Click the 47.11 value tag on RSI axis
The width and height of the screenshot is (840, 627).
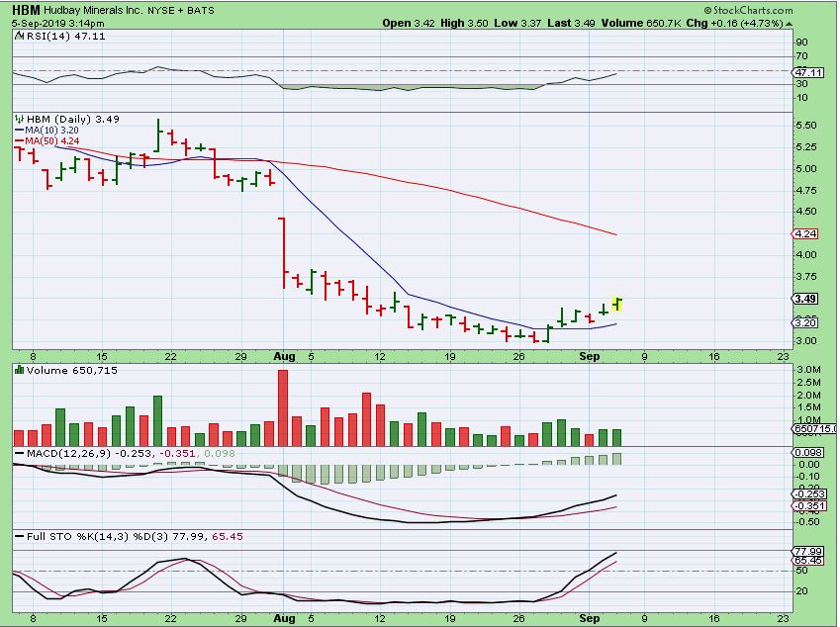coord(808,72)
